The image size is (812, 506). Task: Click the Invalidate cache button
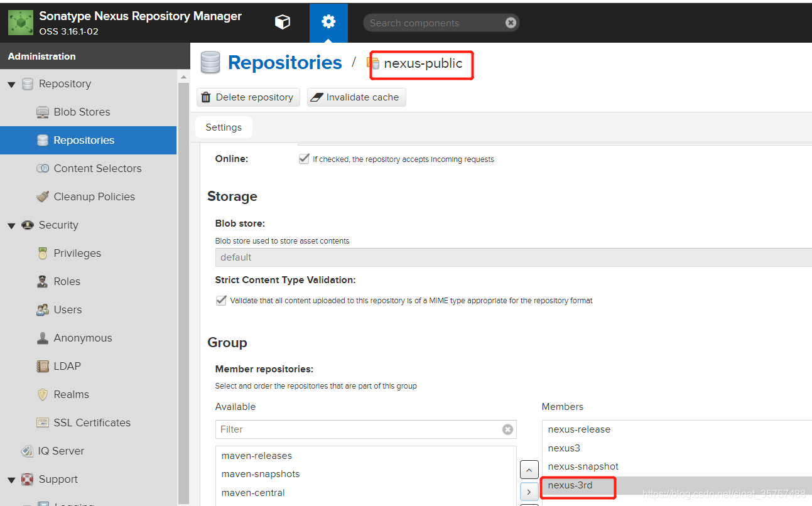356,97
